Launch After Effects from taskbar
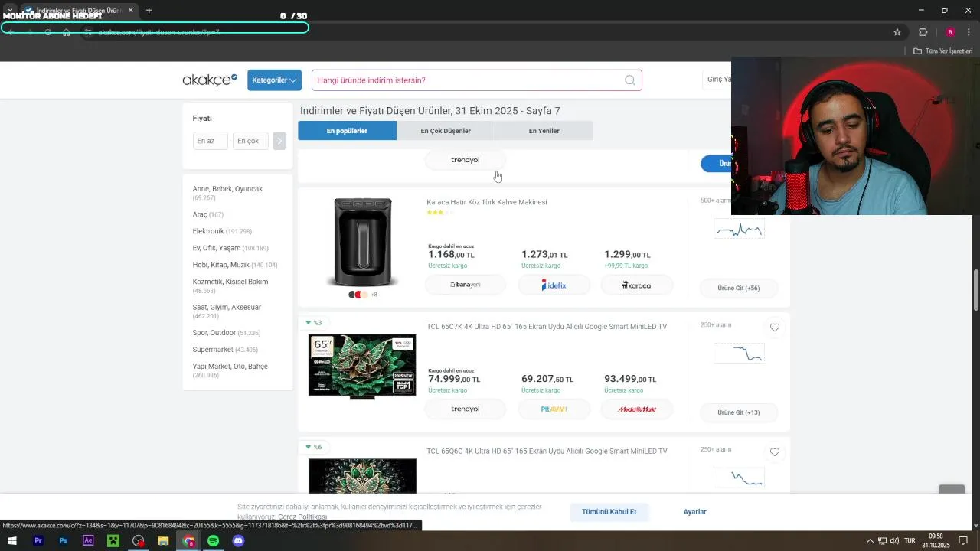 (x=88, y=541)
